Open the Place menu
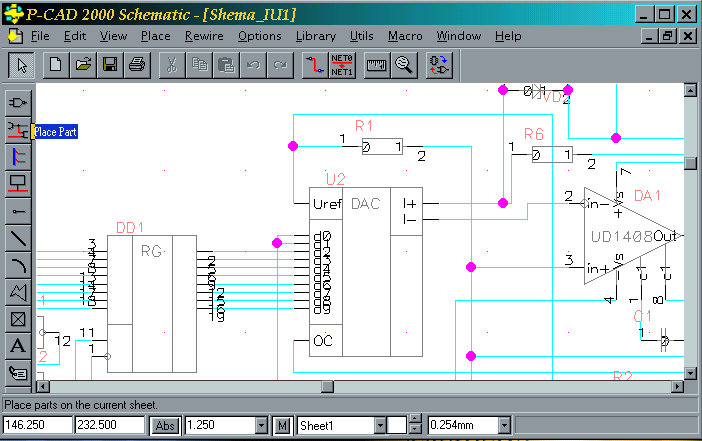Image resolution: width=702 pixels, height=441 pixels. pos(155,36)
